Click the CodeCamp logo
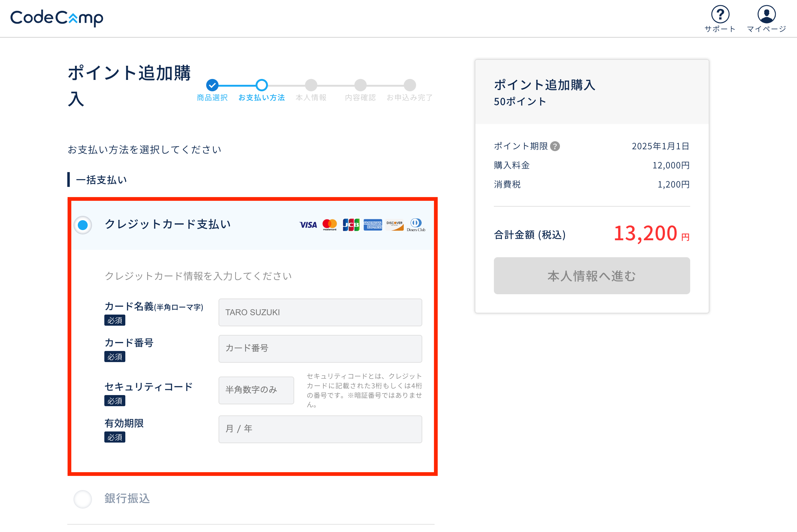The image size is (797, 532). 57,18
